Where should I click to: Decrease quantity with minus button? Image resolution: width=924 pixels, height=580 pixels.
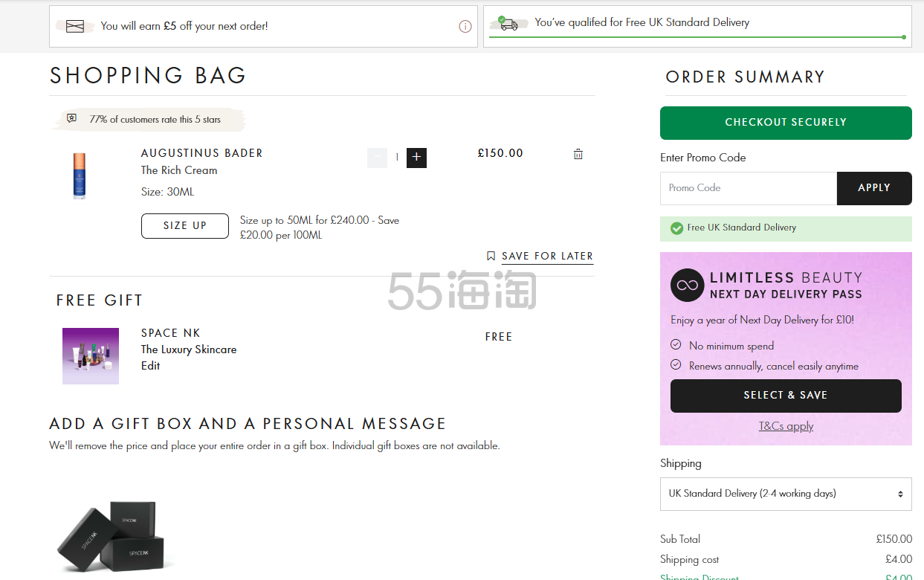tap(377, 158)
